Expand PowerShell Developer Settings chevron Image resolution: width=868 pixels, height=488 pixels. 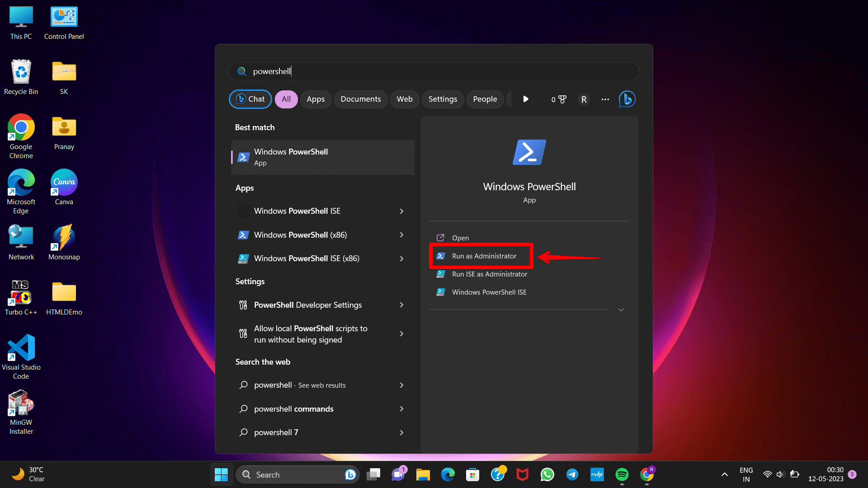[x=401, y=305]
